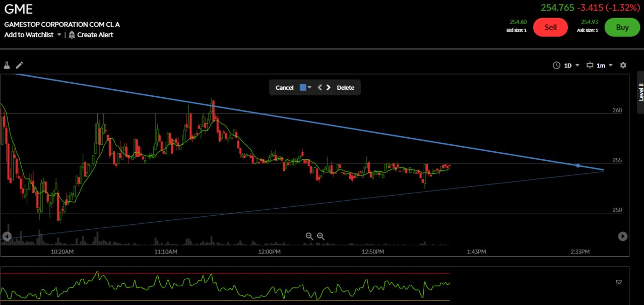
Task: Cancel the trendline edit
Action: pos(284,88)
